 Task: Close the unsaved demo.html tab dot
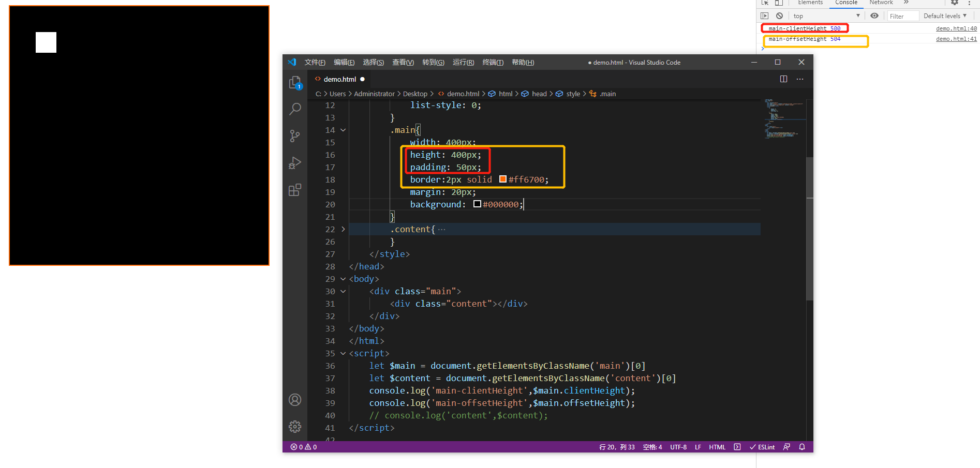pyautogui.click(x=362, y=79)
